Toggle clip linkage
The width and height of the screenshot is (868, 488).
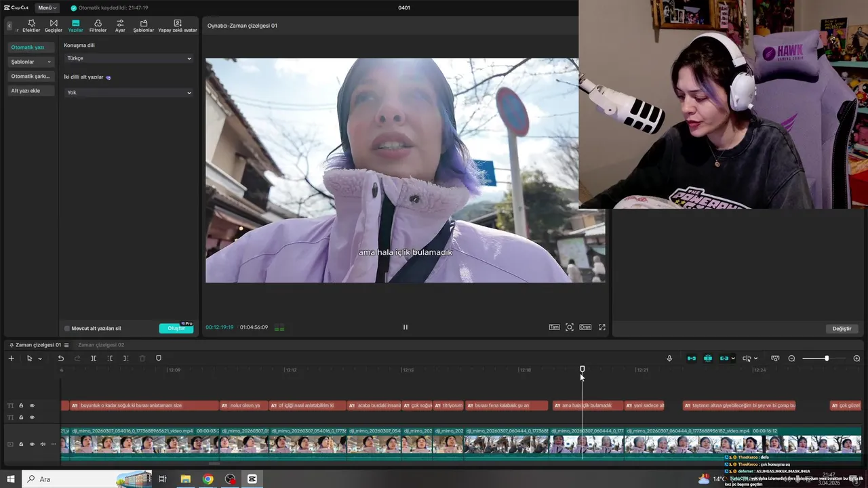724,358
